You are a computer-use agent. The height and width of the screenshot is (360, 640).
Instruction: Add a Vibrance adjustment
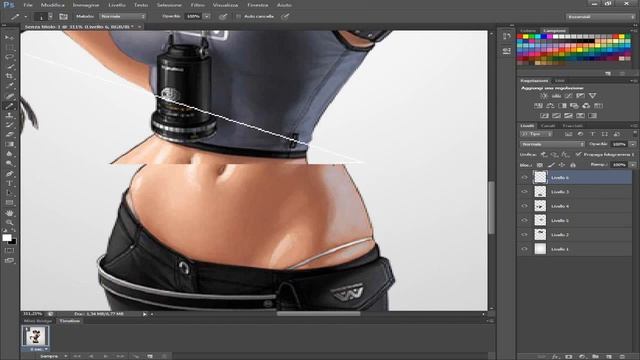pos(592,96)
